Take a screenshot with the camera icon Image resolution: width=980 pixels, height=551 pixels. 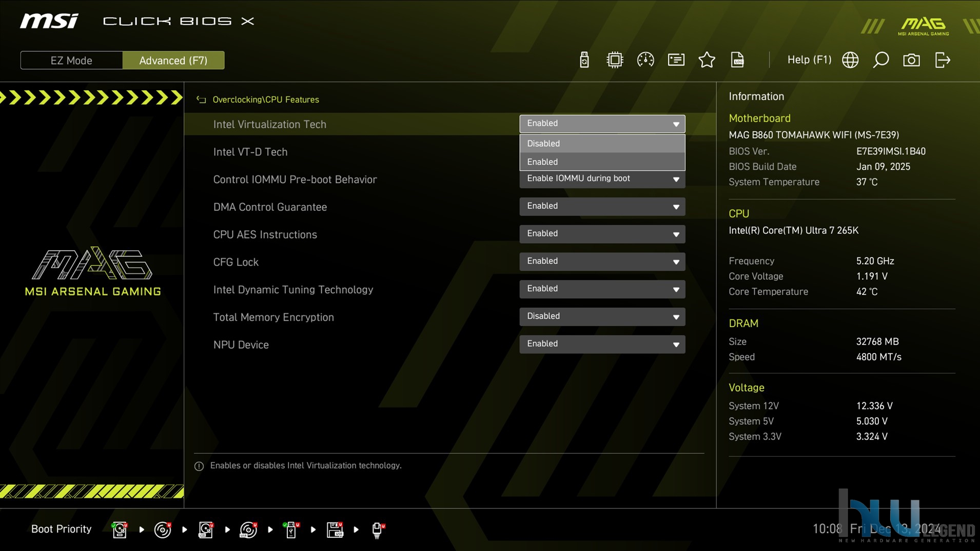pyautogui.click(x=911, y=60)
